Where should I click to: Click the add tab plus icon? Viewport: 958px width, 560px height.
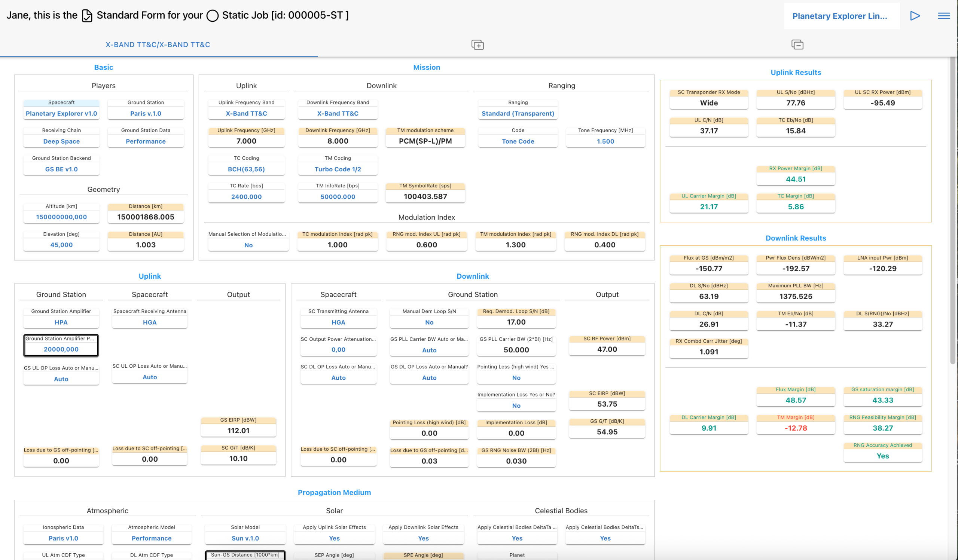478,45
